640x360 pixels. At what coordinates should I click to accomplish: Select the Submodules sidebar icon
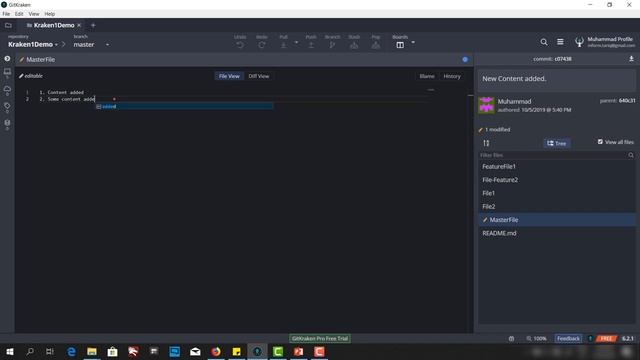(7, 123)
